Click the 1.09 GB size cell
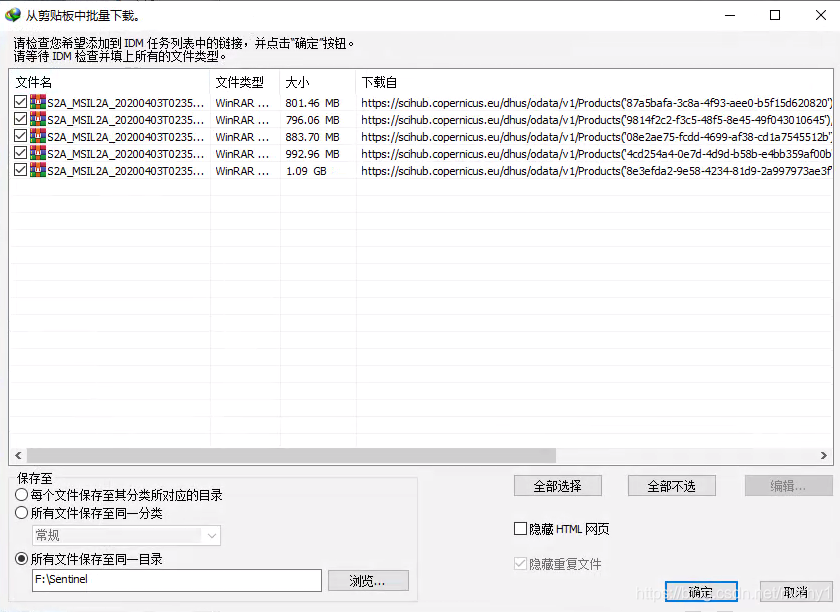The height and width of the screenshot is (612, 840). tap(306, 171)
